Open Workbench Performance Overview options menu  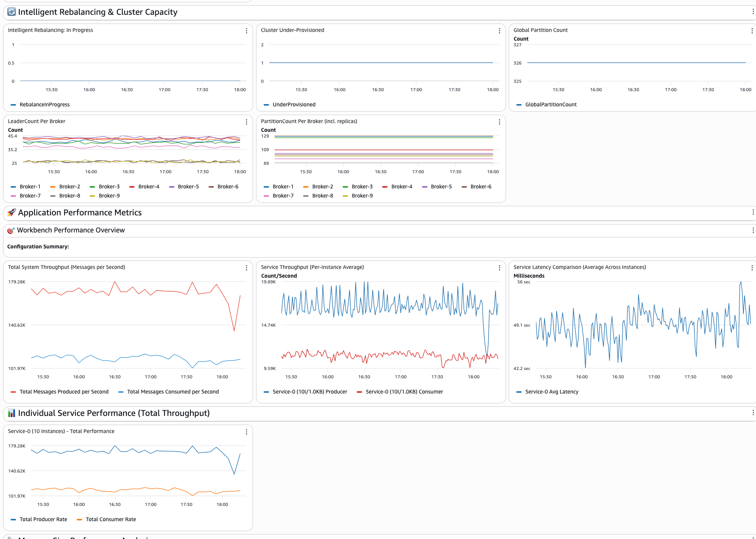[753, 230]
